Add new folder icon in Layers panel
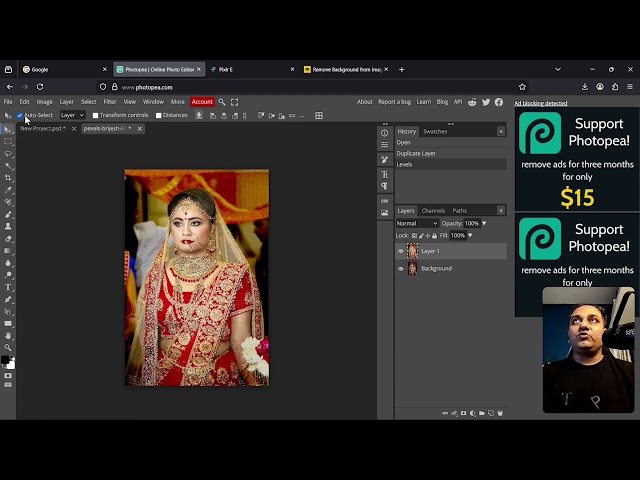 (x=482, y=413)
